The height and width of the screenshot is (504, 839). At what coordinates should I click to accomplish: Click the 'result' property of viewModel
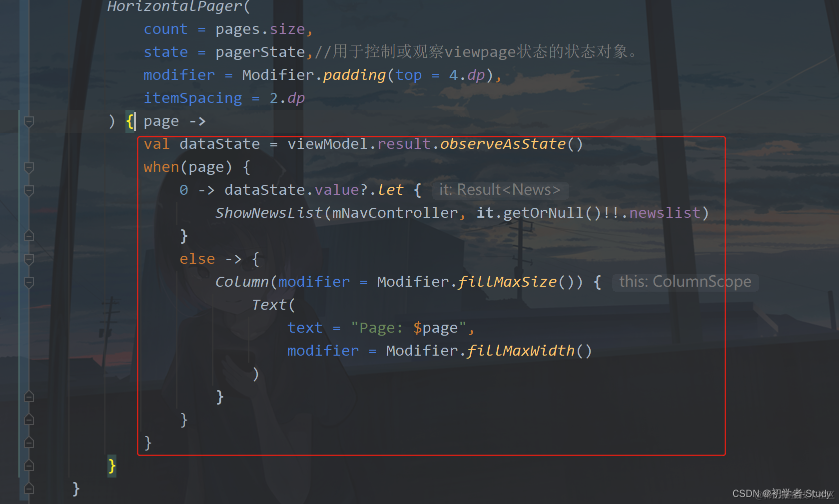tap(404, 144)
